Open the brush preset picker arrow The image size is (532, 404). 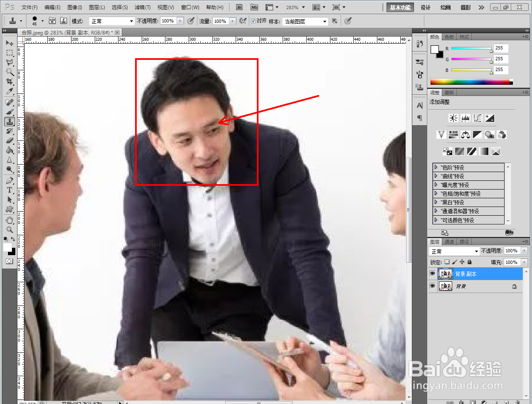tap(42, 21)
